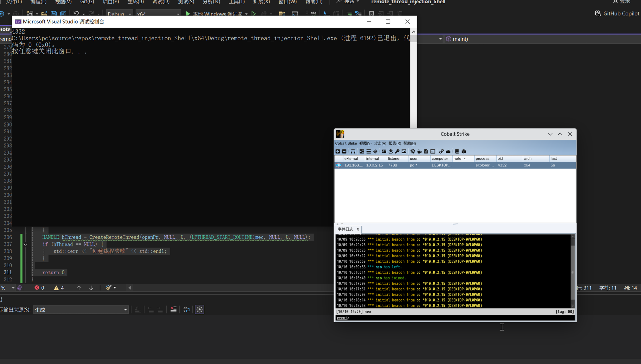Open the 视图(V) menu in Cobalt Strike

[x=365, y=143]
